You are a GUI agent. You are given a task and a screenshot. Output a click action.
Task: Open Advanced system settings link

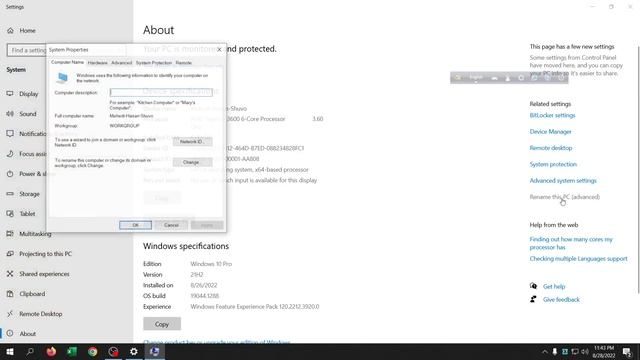coord(563,181)
